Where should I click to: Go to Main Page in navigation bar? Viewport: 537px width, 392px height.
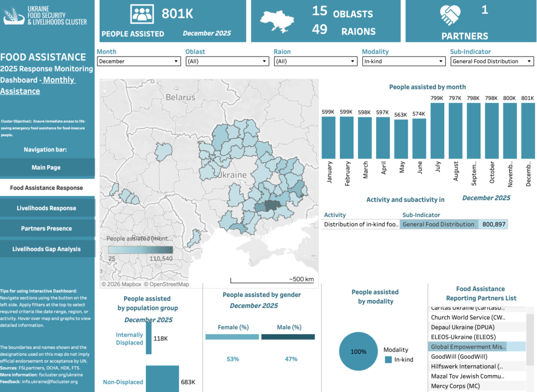coord(47,168)
